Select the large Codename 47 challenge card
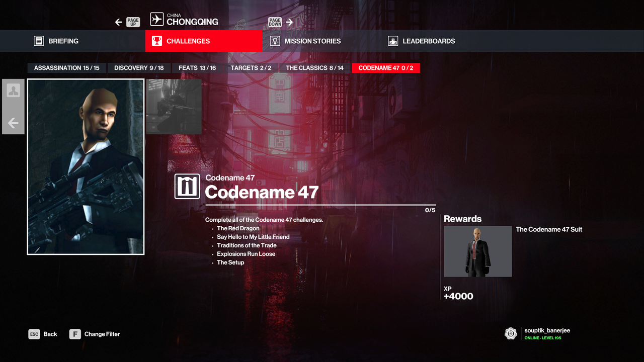Image resolution: width=644 pixels, height=362 pixels. (x=86, y=167)
